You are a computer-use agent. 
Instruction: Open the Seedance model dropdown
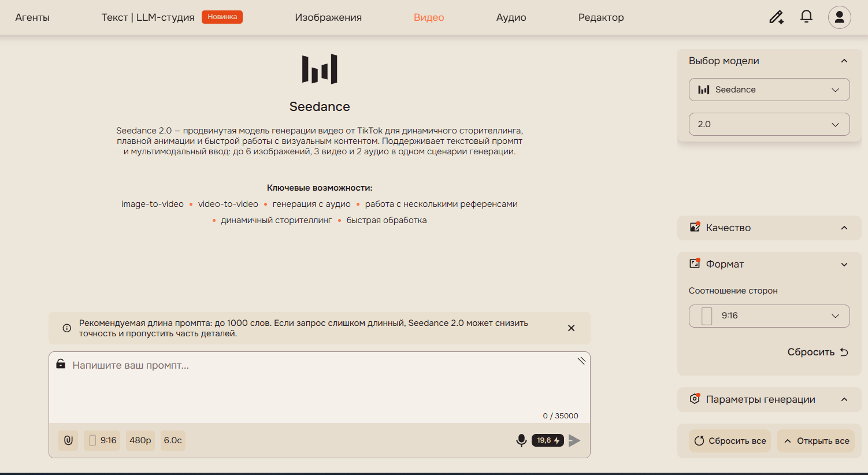(x=769, y=90)
